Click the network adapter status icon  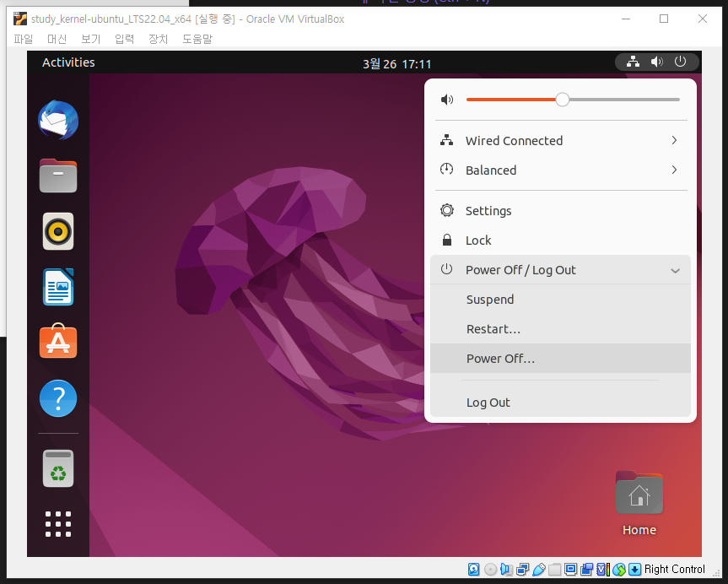[x=522, y=569]
